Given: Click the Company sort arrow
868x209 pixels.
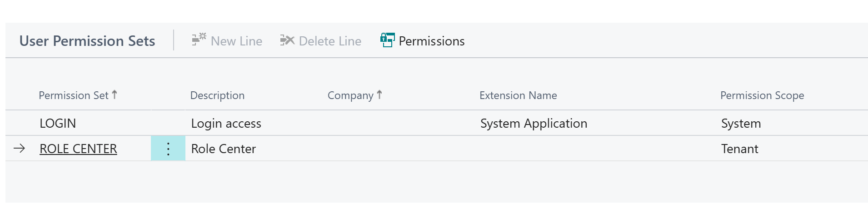Looking at the screenshot, I should pos(379,95).
